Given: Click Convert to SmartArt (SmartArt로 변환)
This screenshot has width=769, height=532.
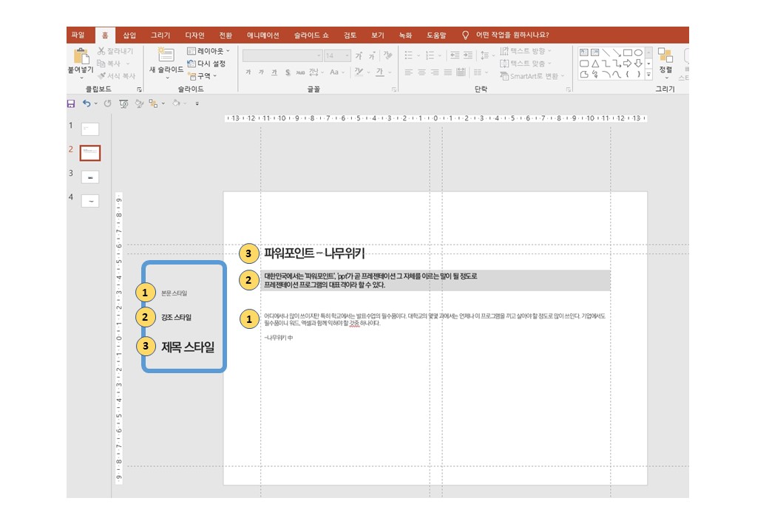Looking at the screenshot, I should click(532, 76).
